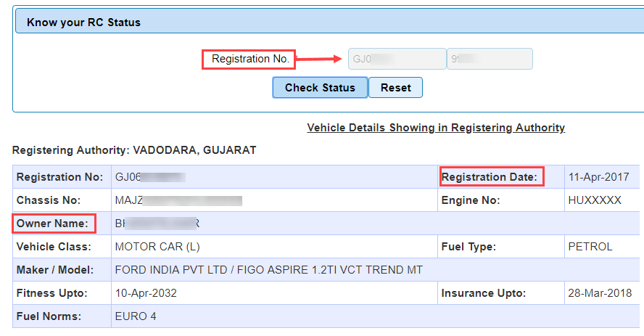Screen dimensions: 644x336
Task: Click the Registration No: table label
Action: click(x=59, y=177)
